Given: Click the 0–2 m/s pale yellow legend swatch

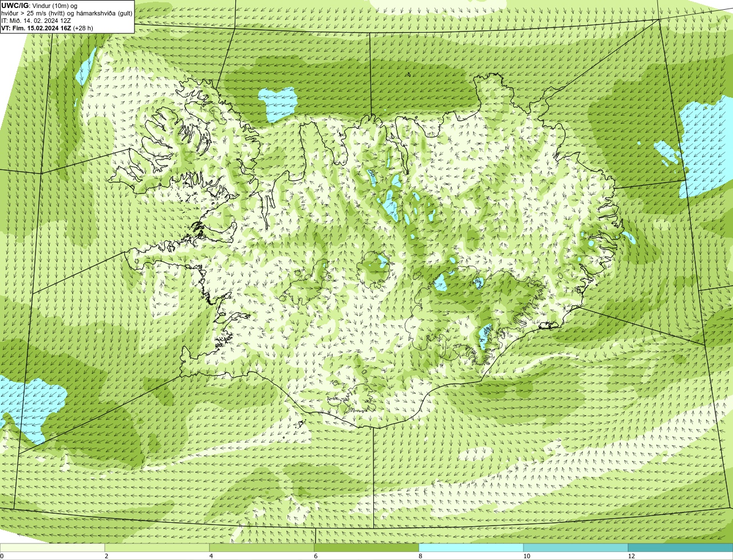Looking at the screenshot, I should [x=53, y=547].
